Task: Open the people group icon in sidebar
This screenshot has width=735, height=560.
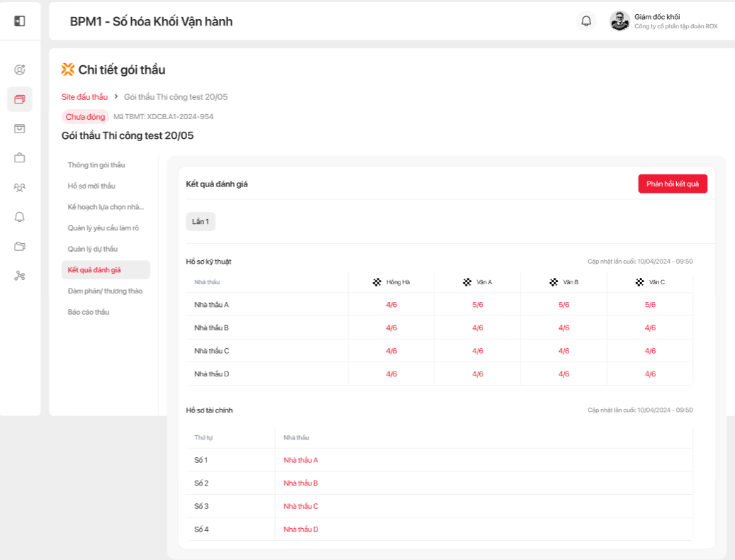Action: coord(20,188)
